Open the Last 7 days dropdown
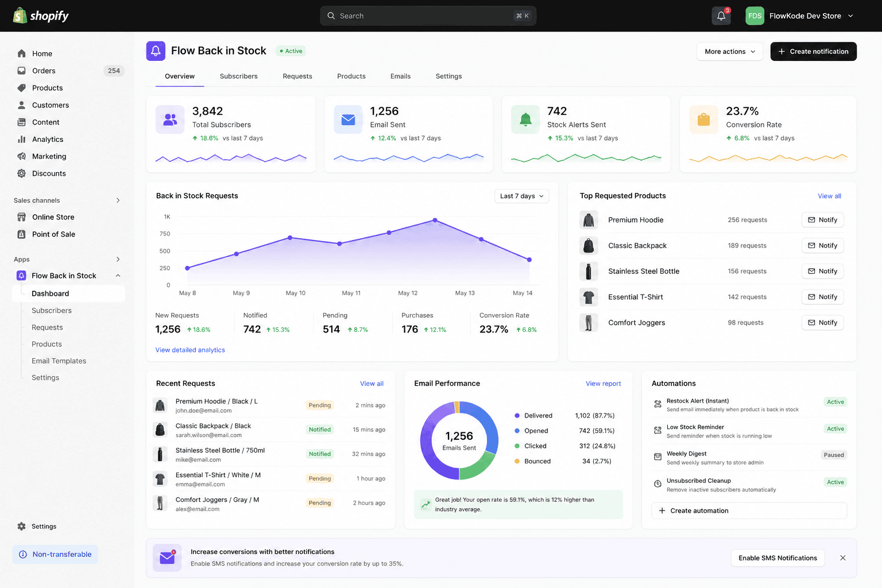 [522, 196]
